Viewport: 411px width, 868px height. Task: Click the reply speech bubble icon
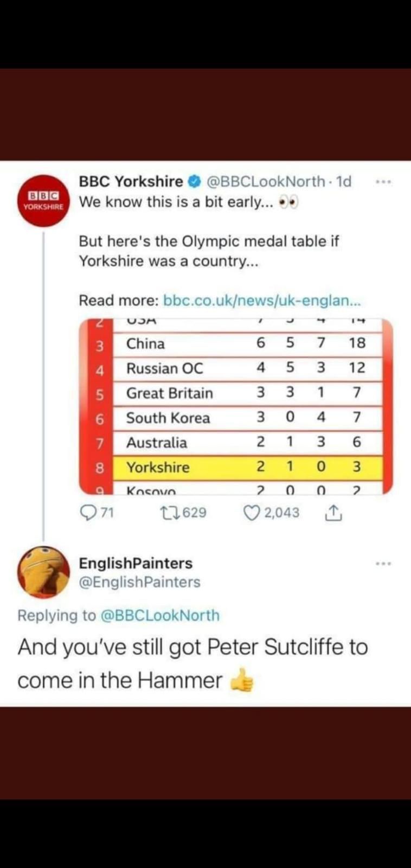(87, 512)
